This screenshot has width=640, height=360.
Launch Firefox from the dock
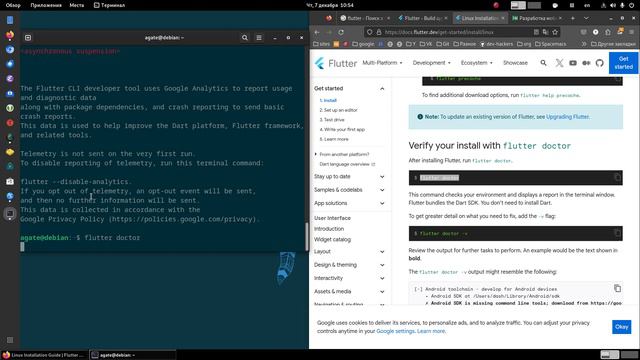click(10, 35)
